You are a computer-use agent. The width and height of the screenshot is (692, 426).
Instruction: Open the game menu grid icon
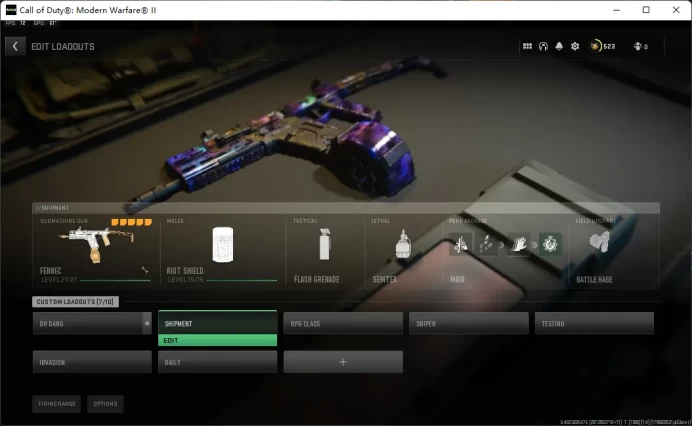point(527,46)
